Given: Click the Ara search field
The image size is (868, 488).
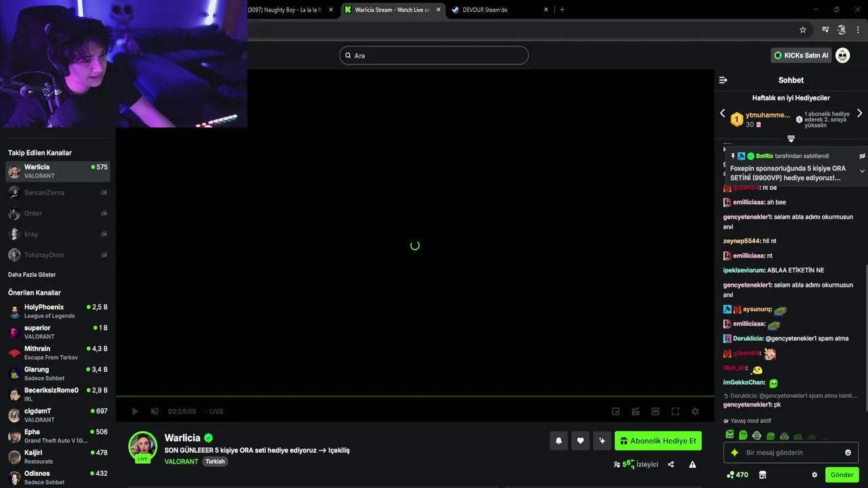Looking at the screenshot, I should [434, 56].
